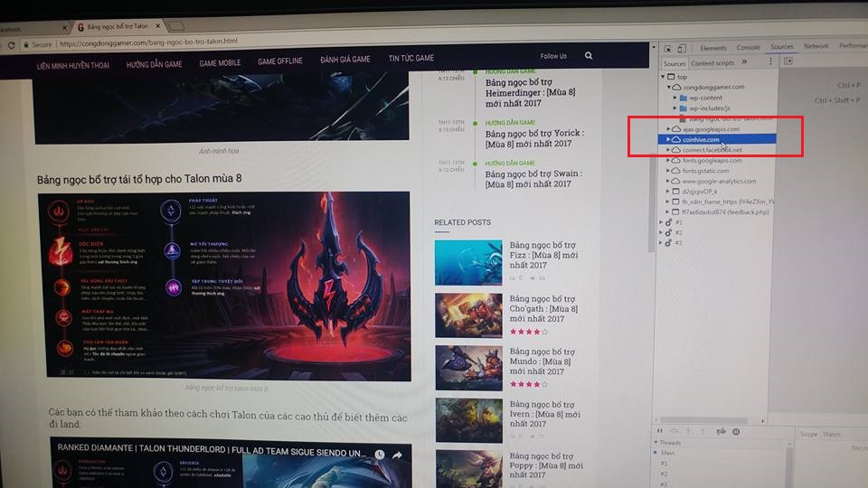Viewport: 868px width, 488px height.
Task: Click the navigator horizontal scrollbar
Action: point(704,420)
